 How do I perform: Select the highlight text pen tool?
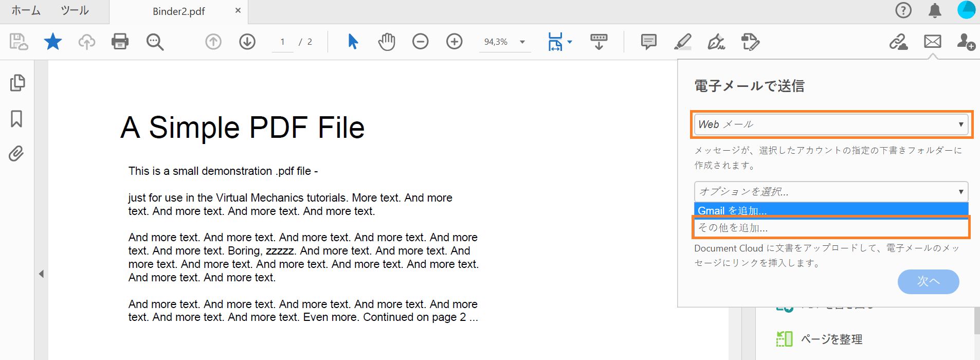point(682,42)
